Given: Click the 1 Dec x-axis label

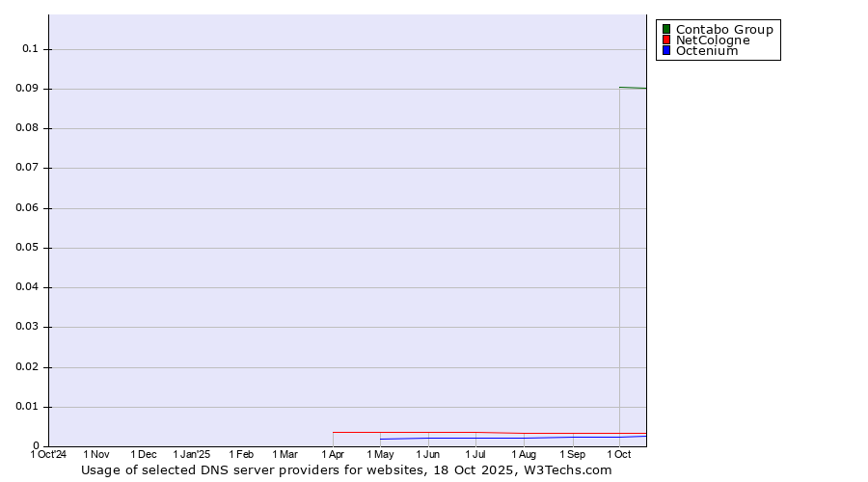Looking at the screenshot, I should tap(144, 454).
